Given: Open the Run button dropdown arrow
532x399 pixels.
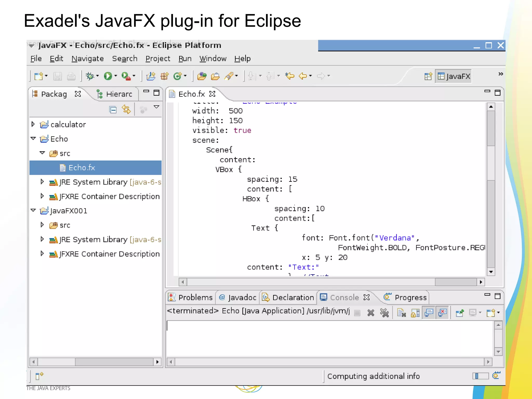Looking at the screenshot, I should 116,76.
